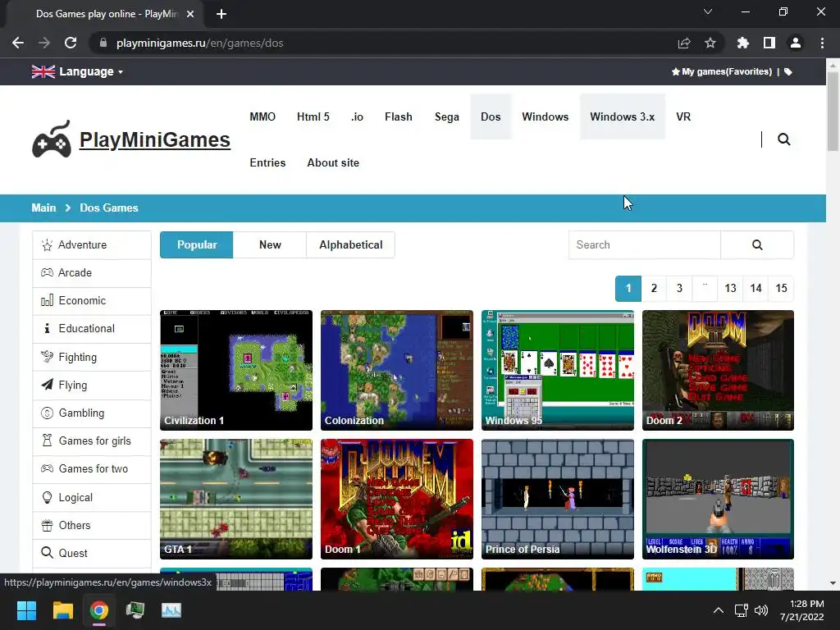
Task: Click the Main breadcrumb link
Action: tap(43, 208)
